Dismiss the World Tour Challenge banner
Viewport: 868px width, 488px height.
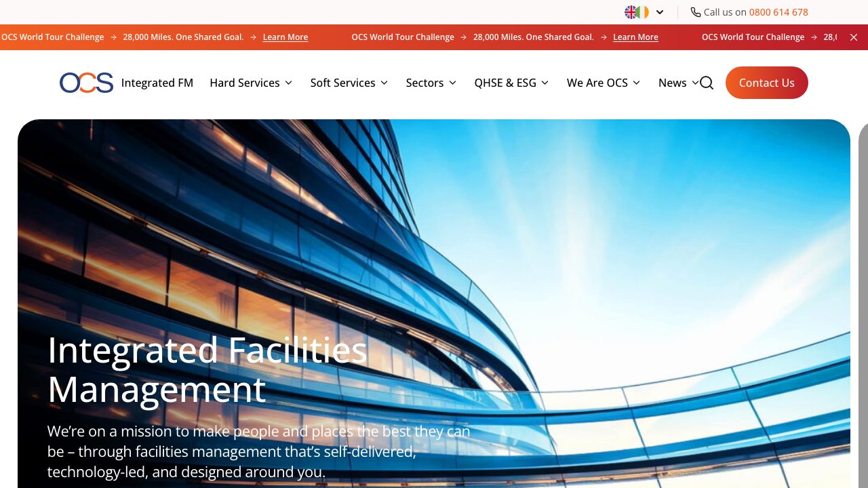[x=854, y=37]
